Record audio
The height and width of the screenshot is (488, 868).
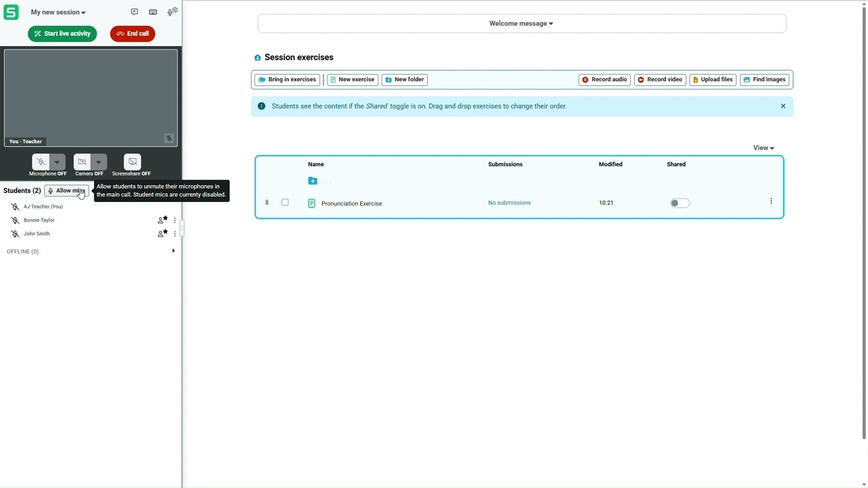point(605,80)
